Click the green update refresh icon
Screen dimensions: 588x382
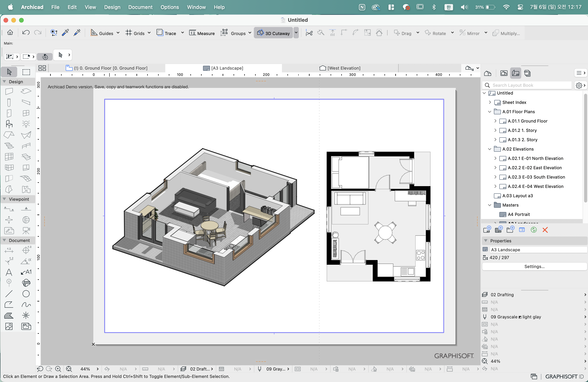click(x=534, y=230)
